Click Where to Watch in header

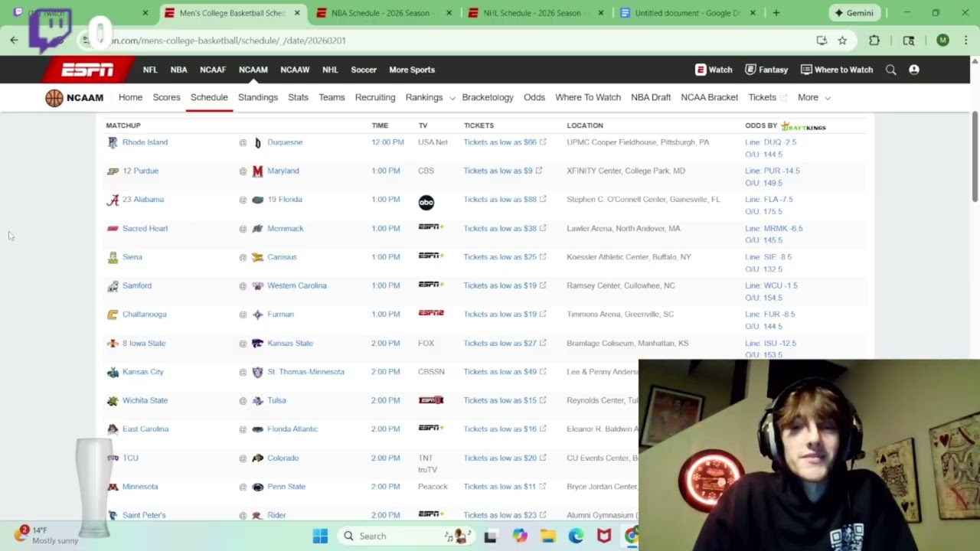[837, 70]
